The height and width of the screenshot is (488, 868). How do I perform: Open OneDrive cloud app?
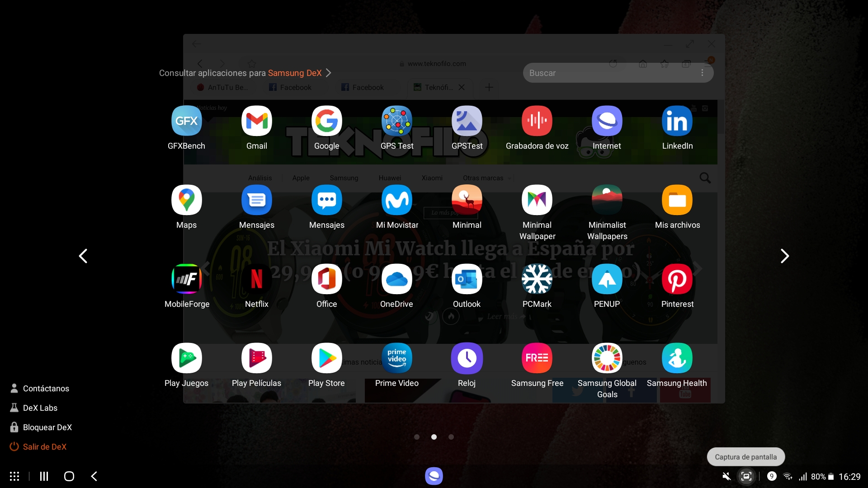[396, 279]
